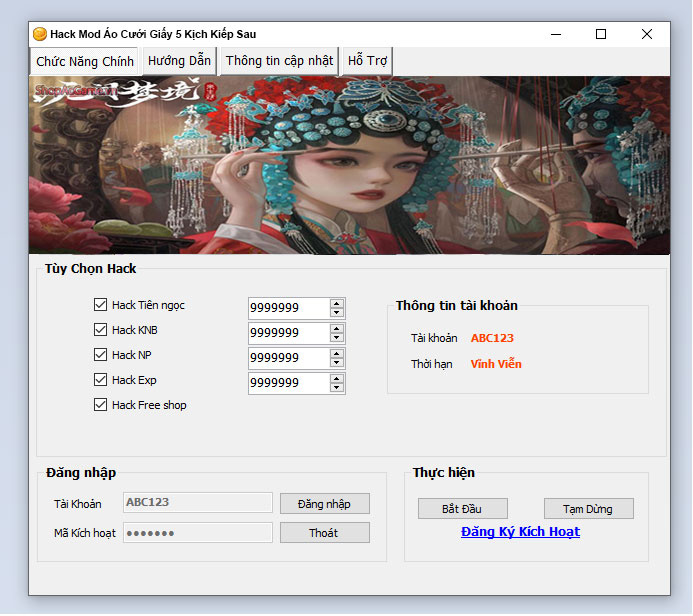Decrease the Hack Exp value with down arrow

pos(337,388)
